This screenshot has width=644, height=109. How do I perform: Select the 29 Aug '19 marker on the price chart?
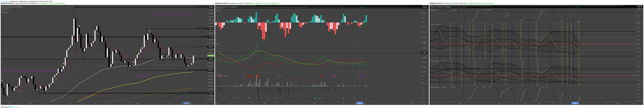coord(187,103)
